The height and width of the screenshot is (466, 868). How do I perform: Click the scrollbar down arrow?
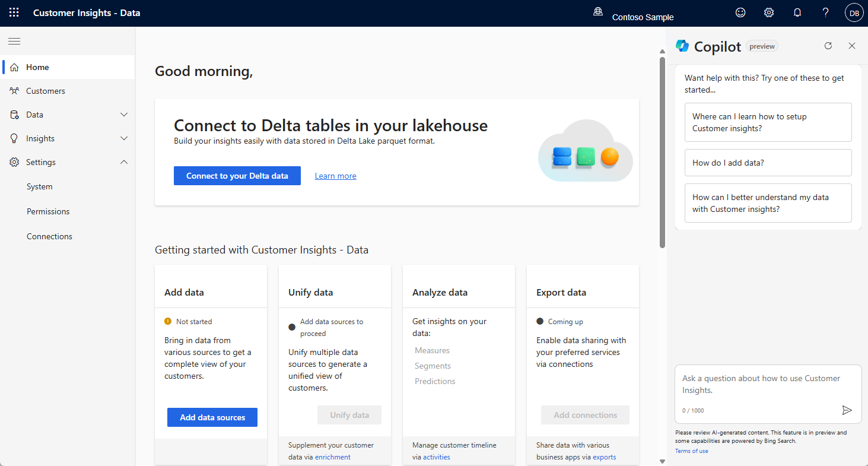pyautogui.click(x=662, y=461)
